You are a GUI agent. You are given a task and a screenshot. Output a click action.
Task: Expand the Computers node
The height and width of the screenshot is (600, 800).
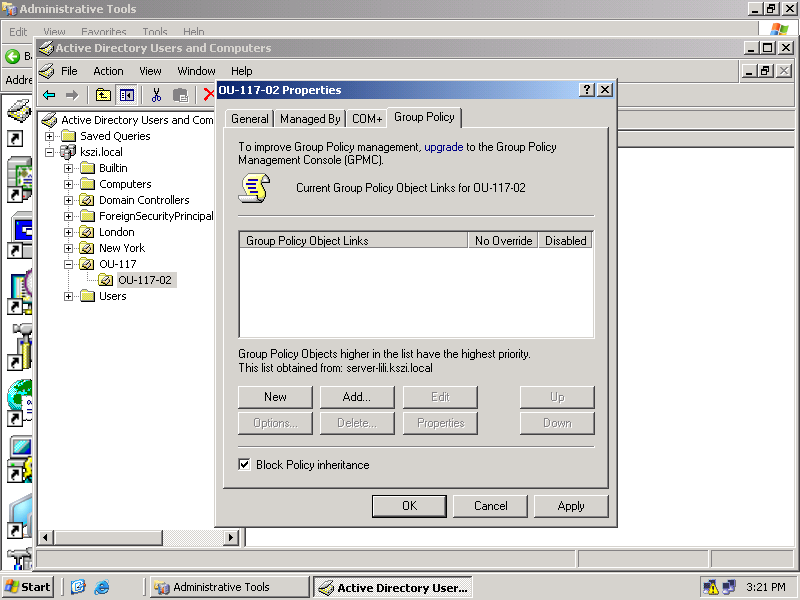[68, 184]
